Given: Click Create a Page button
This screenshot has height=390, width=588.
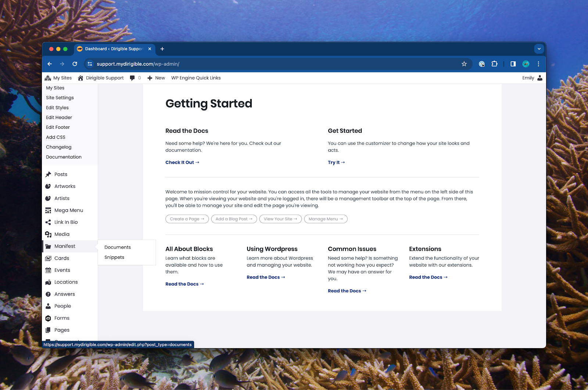Looking at the screenshot, I should pos(187,219).
